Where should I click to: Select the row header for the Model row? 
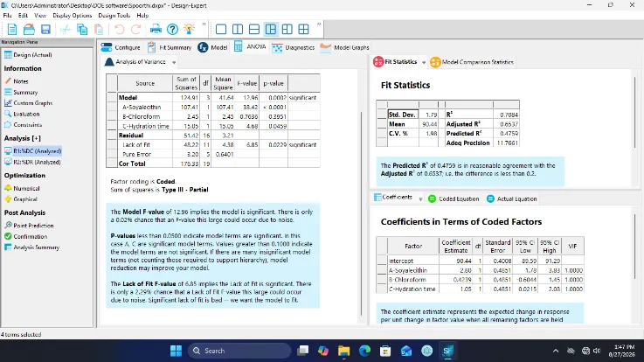(x=112, y=98)
